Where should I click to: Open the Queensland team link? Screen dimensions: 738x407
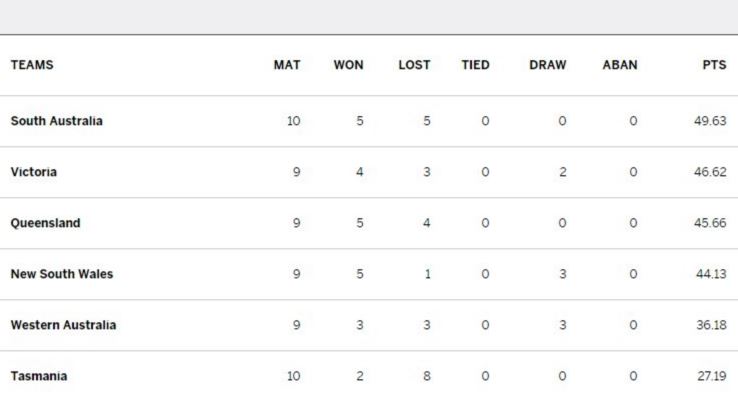46,223
